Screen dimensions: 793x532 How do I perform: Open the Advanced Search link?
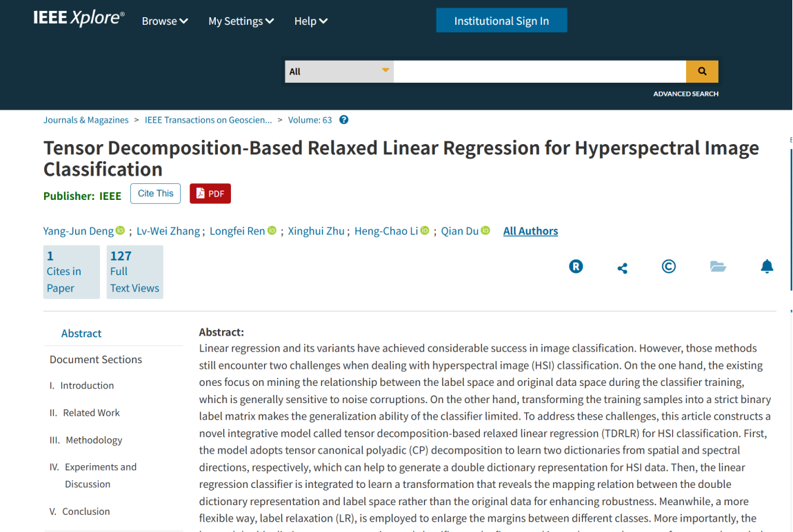[685, 94]
